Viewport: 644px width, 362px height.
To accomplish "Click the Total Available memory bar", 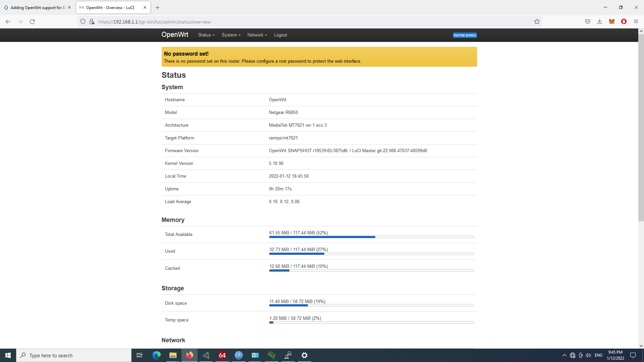I will 371,237.
